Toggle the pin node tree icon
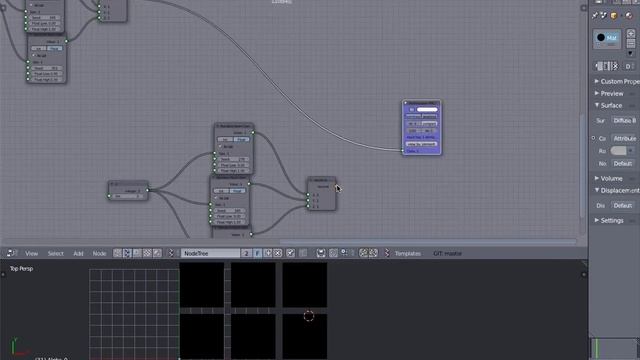640x360 pixels. (291, 253)
